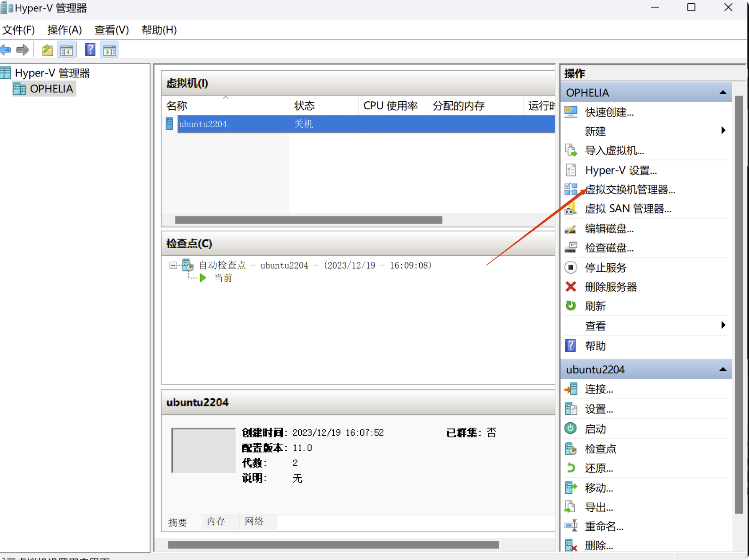Sort by the 分配的内存 column header

pos(475,105)
